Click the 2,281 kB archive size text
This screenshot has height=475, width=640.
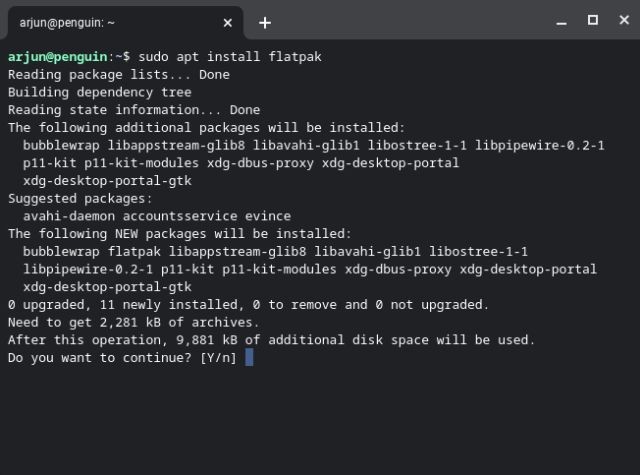pos(130,322)
